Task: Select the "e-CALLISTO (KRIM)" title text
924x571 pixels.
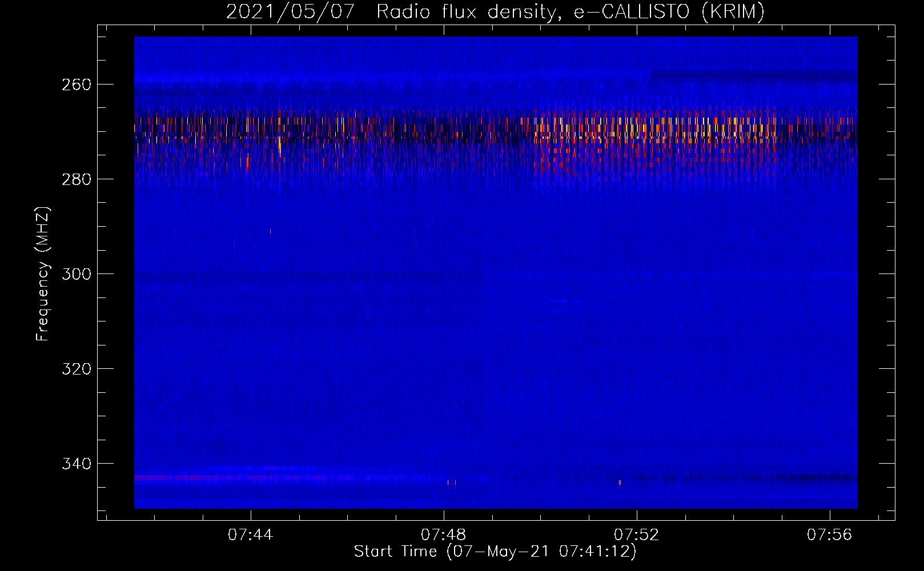Action: (x=669, y=12)
